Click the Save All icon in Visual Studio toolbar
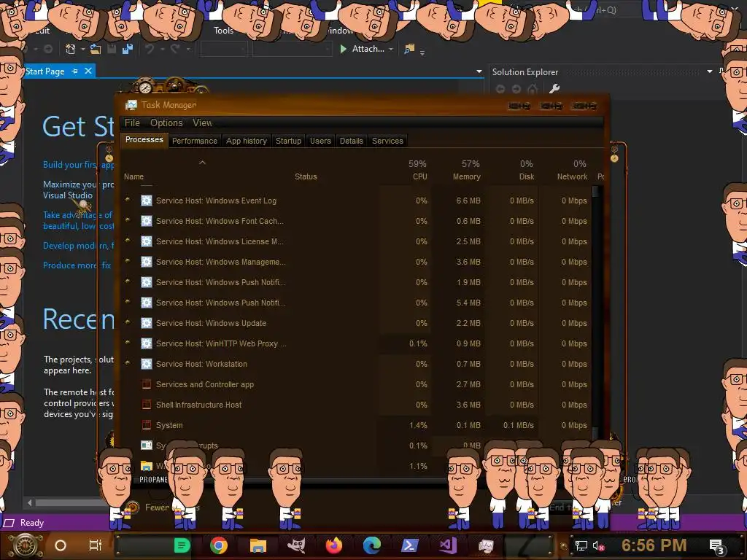Image resolution: width=747 pixels, height=560 pixels. coord(127,49)
